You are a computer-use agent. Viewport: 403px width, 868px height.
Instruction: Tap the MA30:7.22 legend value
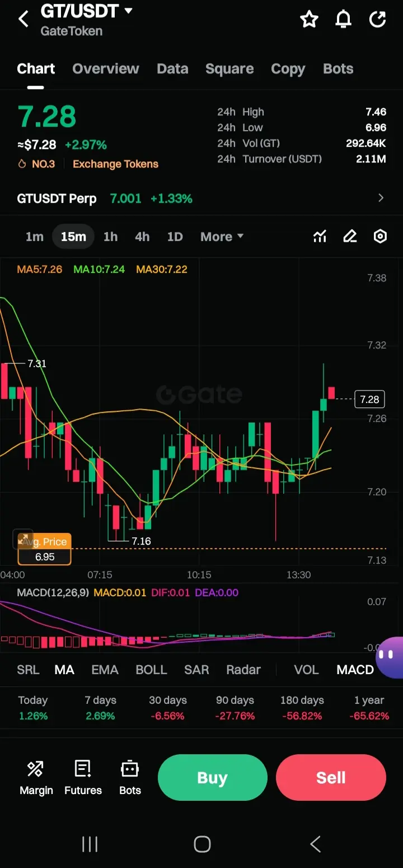[x=162, y=270]
